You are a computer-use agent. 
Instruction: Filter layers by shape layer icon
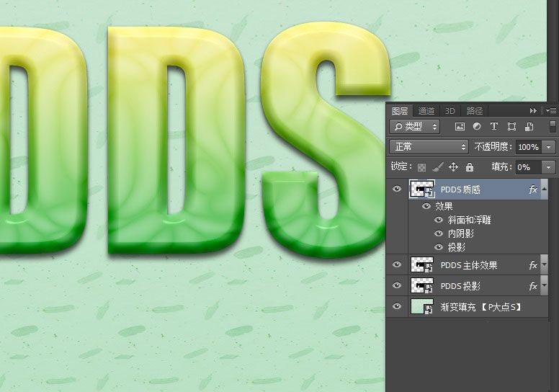(511, 127)
